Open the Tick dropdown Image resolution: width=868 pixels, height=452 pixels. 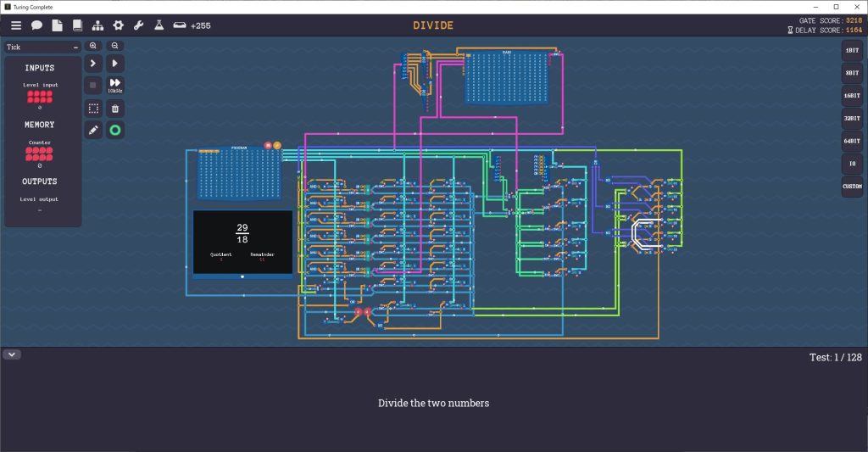click(43, 47)
